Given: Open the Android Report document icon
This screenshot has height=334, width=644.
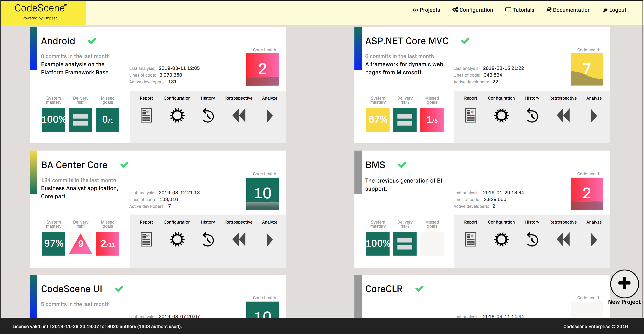Looking at the screenshot, I should coord(146,115).
